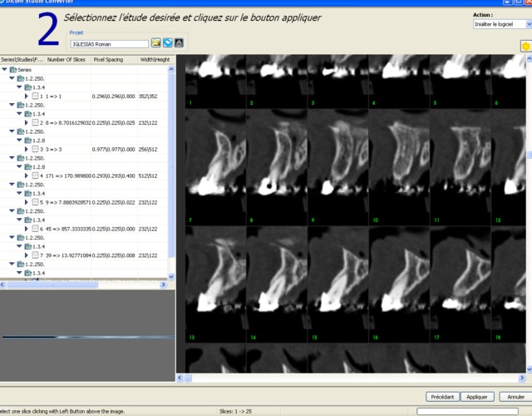Screen dimensions: 532x416
Task: Check the box of row 6, 45 => 857.3333335
Action: tap(35, 229)
